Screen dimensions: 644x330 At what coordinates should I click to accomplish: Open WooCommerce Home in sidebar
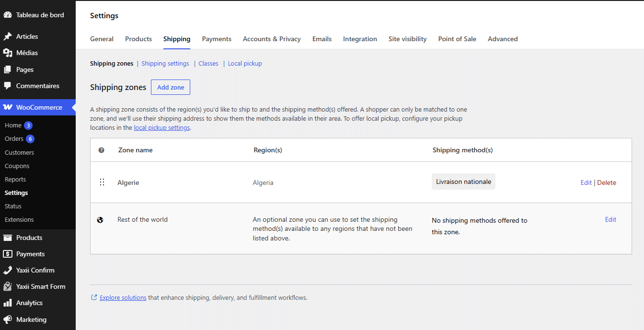pos(13,125)
